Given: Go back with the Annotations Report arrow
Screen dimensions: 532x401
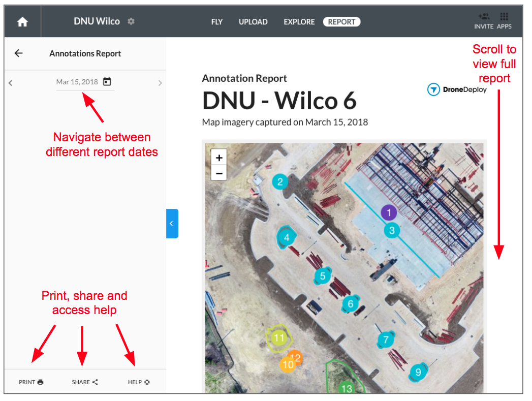Looking at the screenshot, I should point(19,53).
